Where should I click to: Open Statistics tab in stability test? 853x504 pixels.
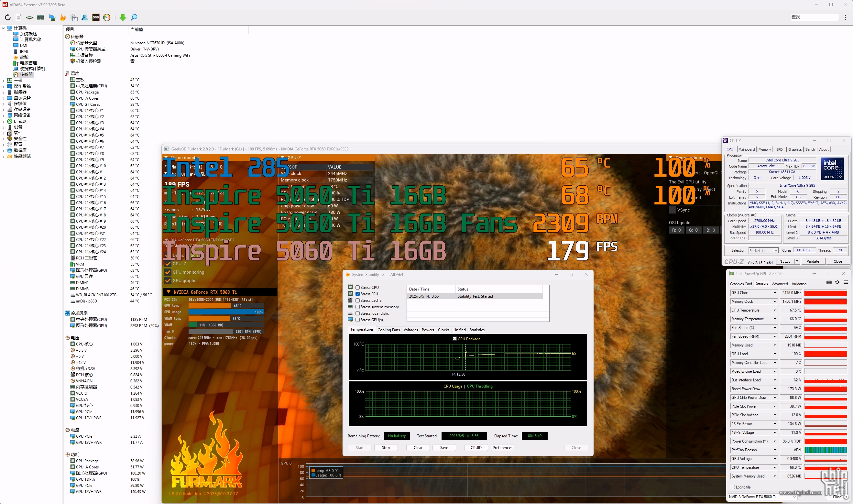477,330
